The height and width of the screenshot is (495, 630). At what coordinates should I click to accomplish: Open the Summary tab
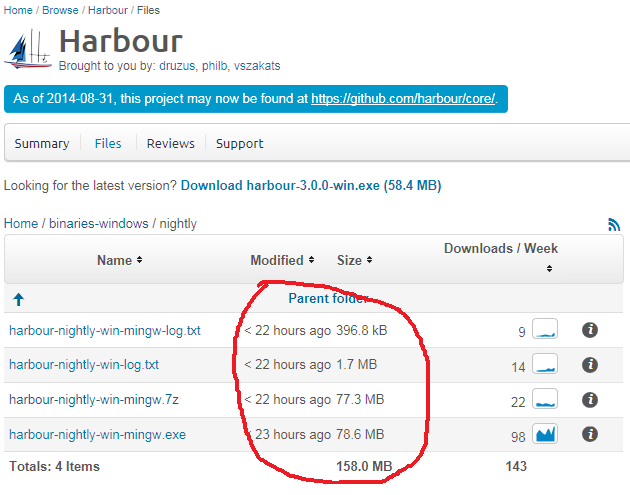[42, 143]
